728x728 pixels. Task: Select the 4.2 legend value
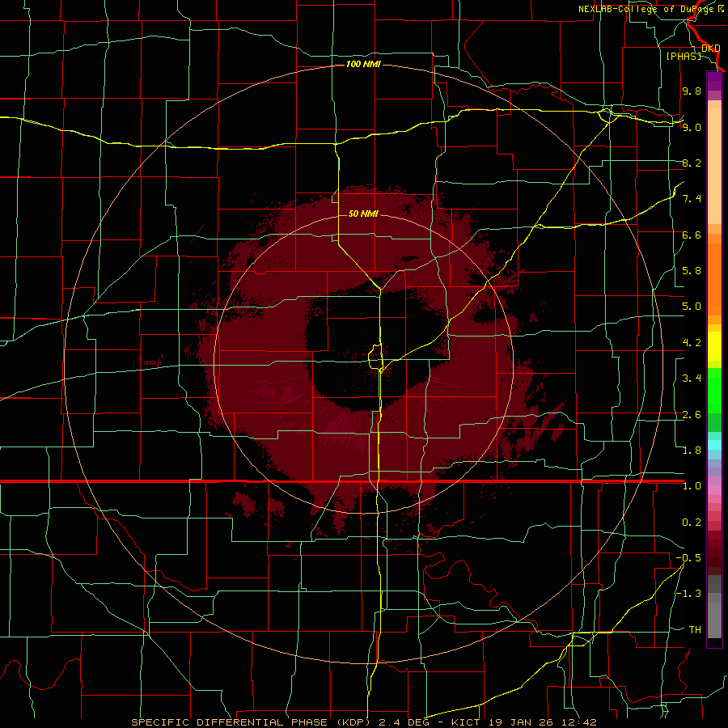pos(692,343)
